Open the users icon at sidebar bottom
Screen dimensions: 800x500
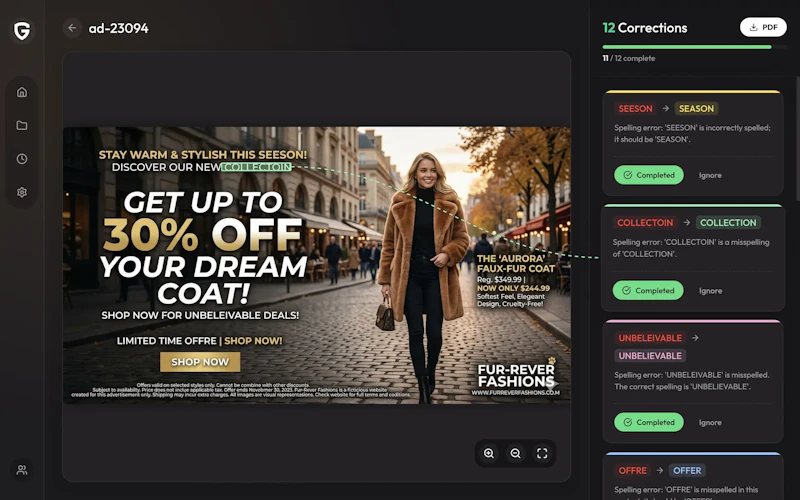pyautogui.click(x=22, y=470)
